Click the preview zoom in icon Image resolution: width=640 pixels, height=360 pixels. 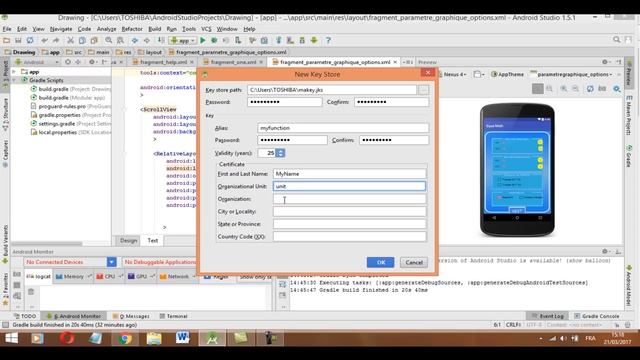click(x=564, y=89)
